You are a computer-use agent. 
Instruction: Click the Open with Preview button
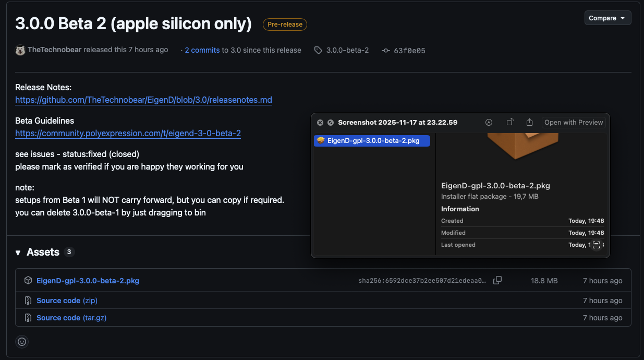574,123
